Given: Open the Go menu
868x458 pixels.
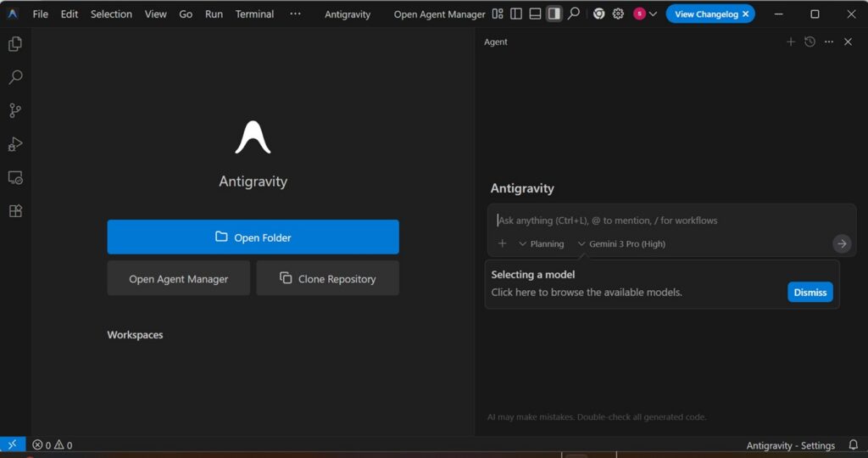Looking at the screenshot, I should coord(186,14).
